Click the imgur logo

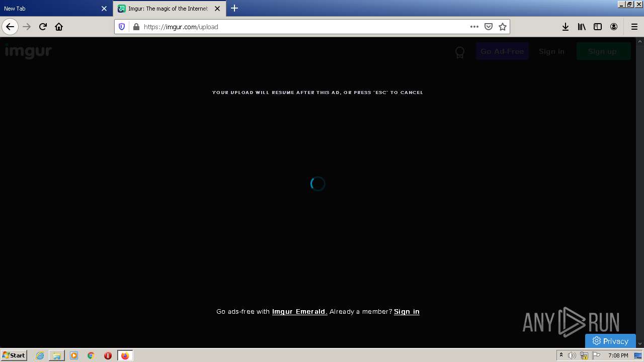(28, 51)
